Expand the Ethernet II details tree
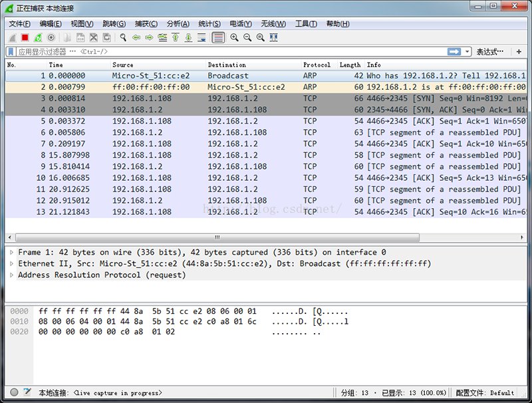Viewport: 532px width, 403px height. click(11, 263)
